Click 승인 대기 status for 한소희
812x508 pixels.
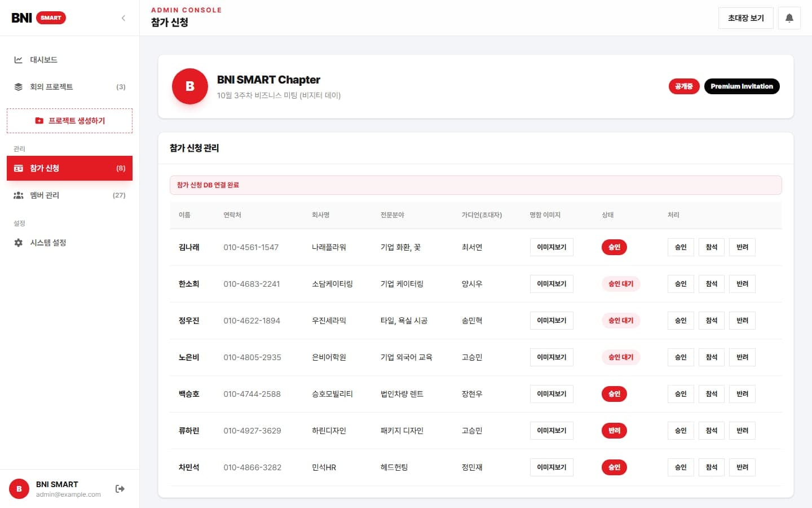point(621,284)
